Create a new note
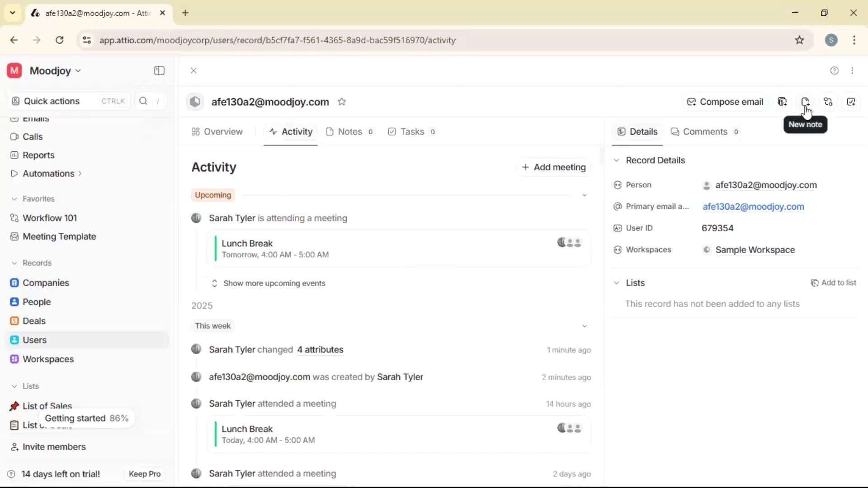 click(805, 102)
